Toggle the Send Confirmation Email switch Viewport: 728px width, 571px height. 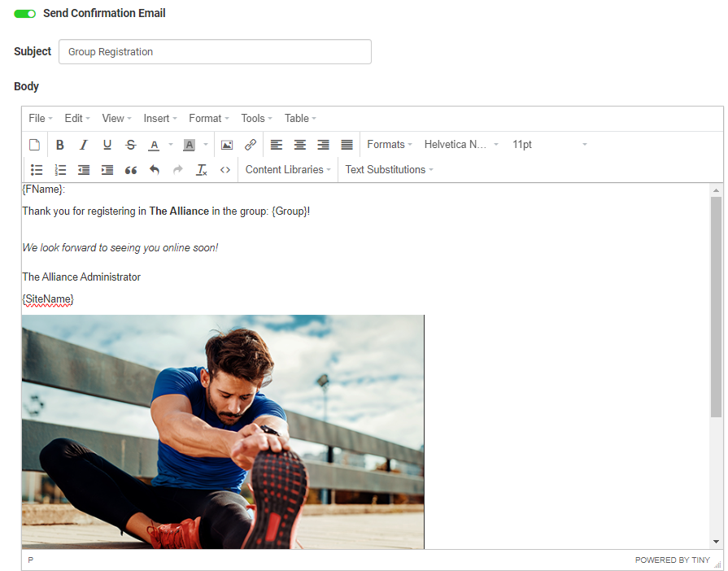25,14
